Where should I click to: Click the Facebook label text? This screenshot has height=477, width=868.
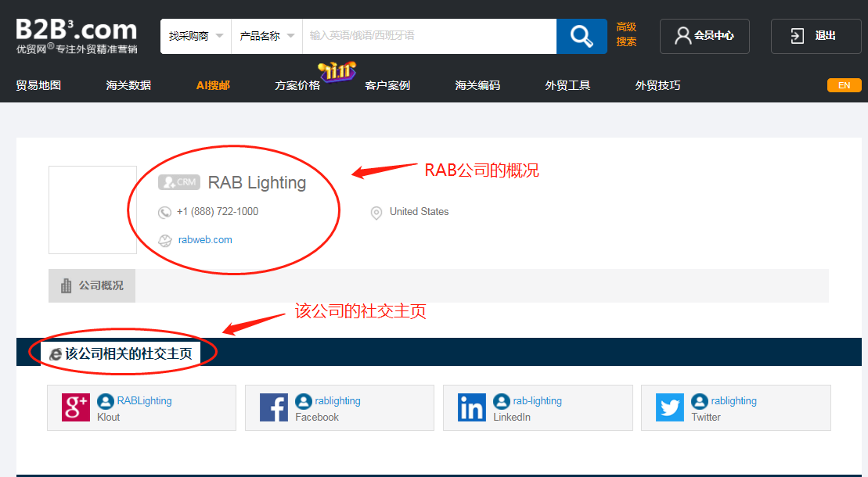[317, 418]
